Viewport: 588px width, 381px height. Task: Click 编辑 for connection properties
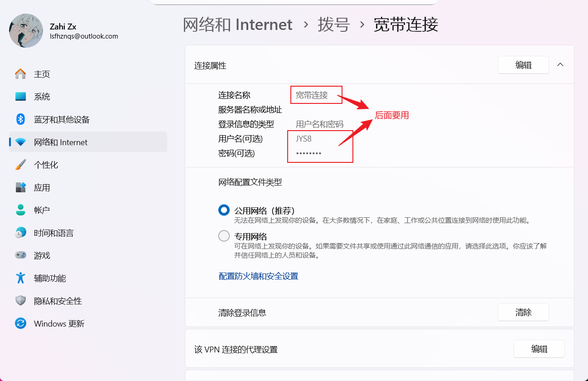click(x=523, y=64)
